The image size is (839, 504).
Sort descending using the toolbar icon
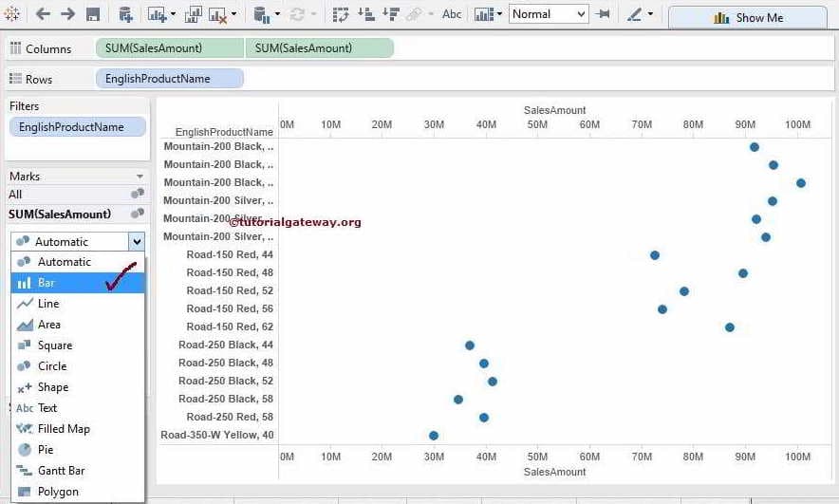point(391,14)
